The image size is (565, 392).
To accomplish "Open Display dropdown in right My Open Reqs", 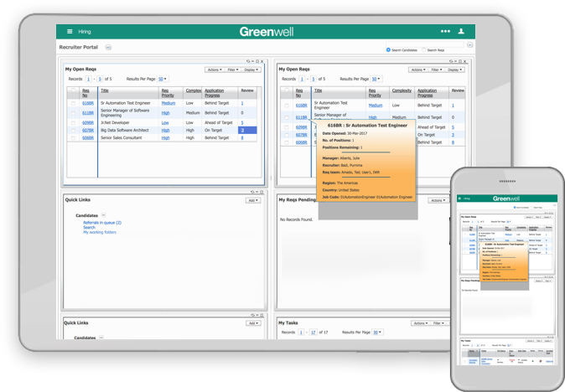I will (x=454, y=70).
